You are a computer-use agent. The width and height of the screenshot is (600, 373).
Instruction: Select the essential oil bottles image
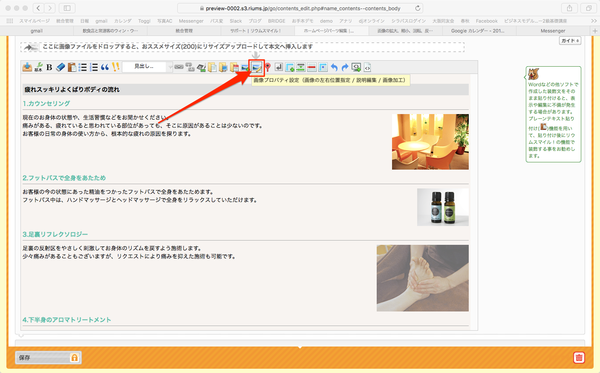(x=443, y=207)
